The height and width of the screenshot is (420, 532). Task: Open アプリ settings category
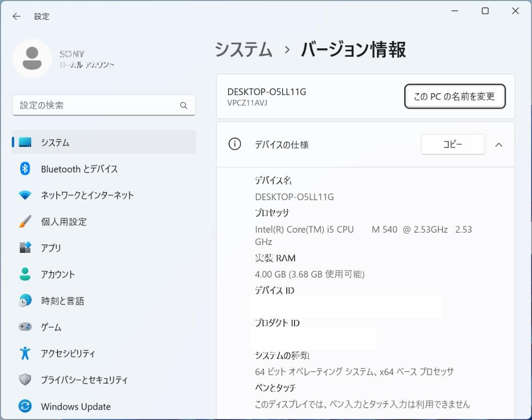pos(104,248)
